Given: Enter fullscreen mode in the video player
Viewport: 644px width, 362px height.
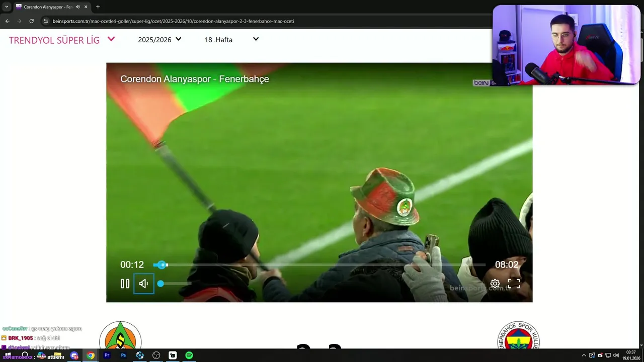Looking at the screenshot, I should (x=514, y=284).
